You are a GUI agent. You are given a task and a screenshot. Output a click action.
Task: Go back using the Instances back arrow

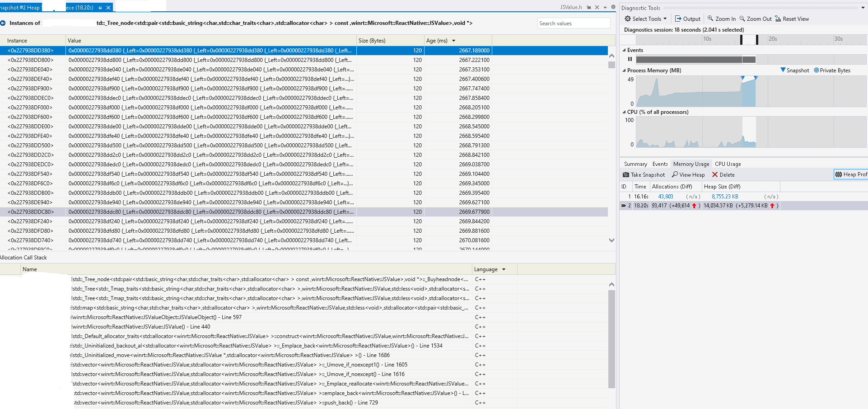point(3,23)
